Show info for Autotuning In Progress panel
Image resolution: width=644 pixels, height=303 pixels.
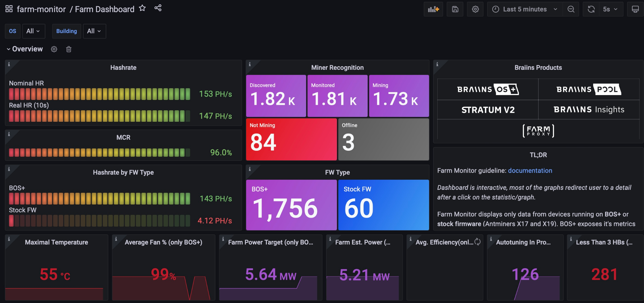[x=491, y=239]
